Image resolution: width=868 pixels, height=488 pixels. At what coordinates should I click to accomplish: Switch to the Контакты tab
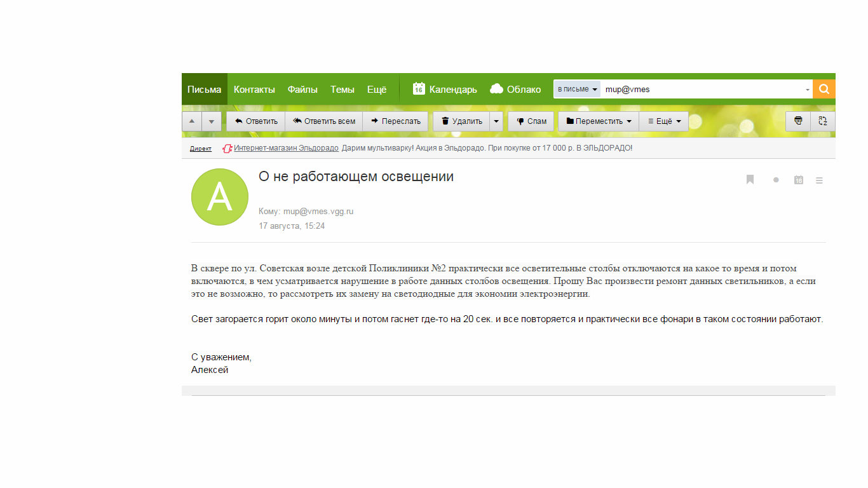[x=254, y=90]
